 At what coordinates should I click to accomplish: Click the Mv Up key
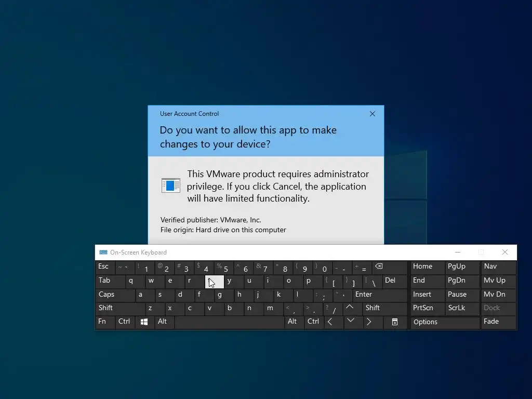point(498,281)
